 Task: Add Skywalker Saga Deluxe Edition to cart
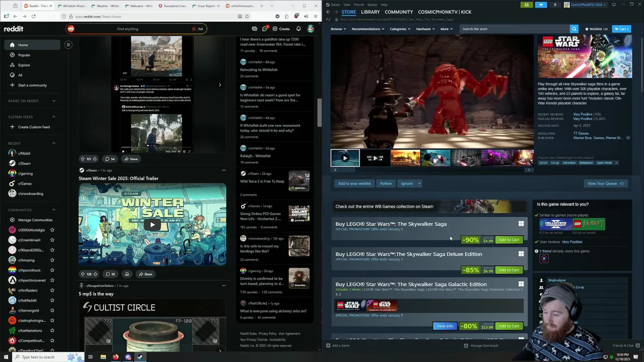click(509, 270)
